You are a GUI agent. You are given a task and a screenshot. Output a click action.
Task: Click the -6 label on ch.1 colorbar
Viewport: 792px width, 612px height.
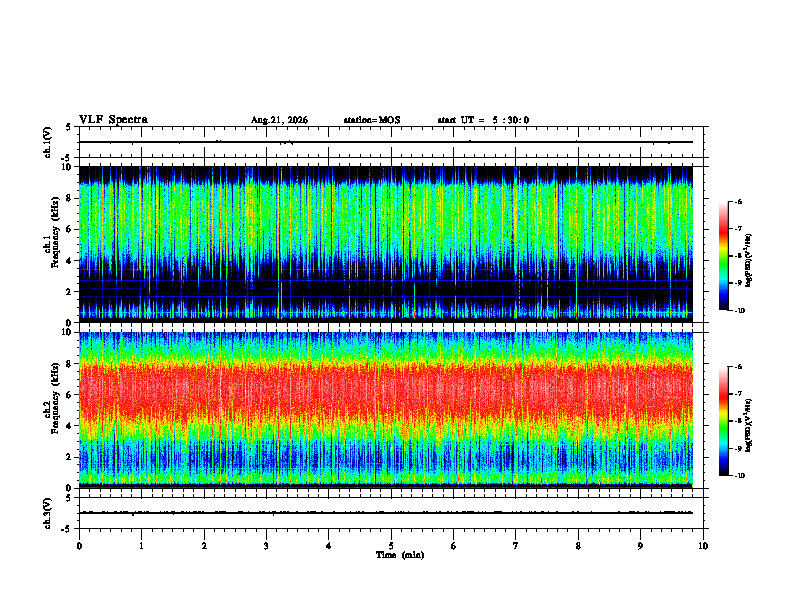pyautogui.click(x=737, y=201)
